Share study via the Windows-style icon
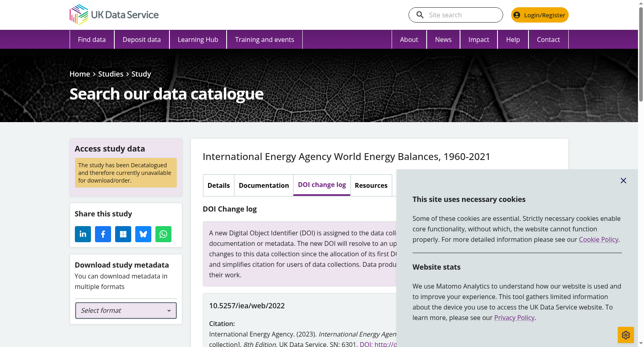Image resolution: width=644 pixels, height=347 pixels. 123,234
